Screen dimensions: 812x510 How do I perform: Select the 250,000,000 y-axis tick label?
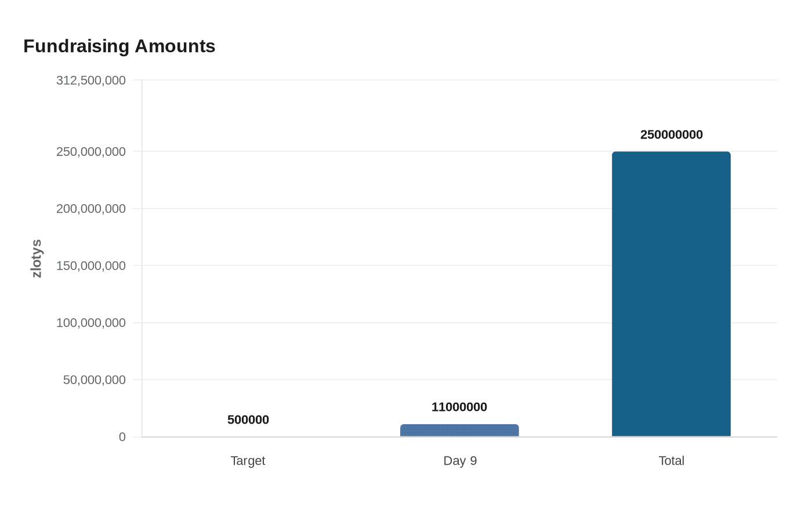coord(91,152)
